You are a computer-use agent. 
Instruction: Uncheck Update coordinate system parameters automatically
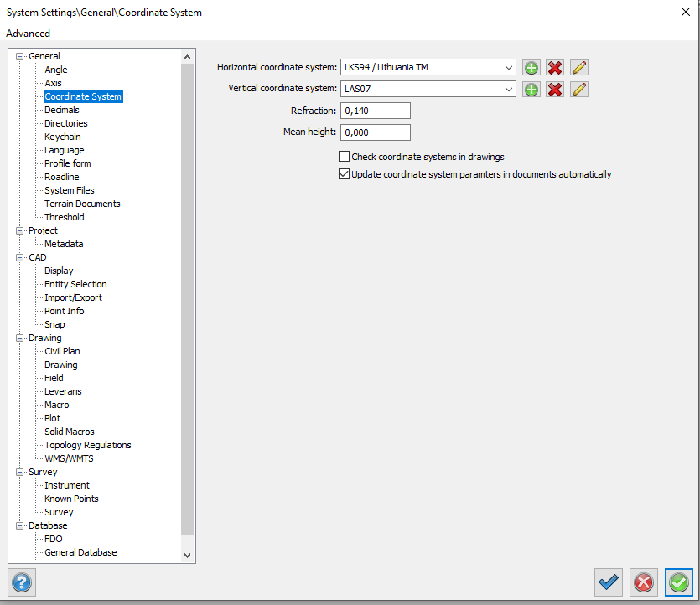coord(344,174)
